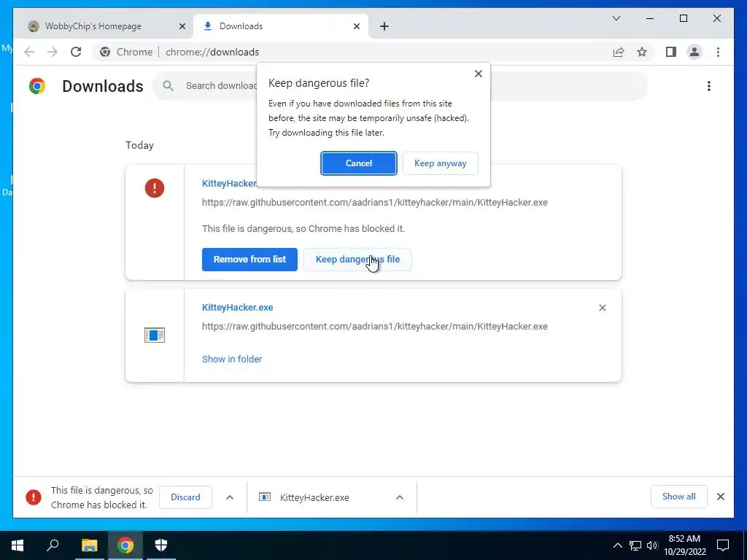Click the network tray icon

[635, 545]
